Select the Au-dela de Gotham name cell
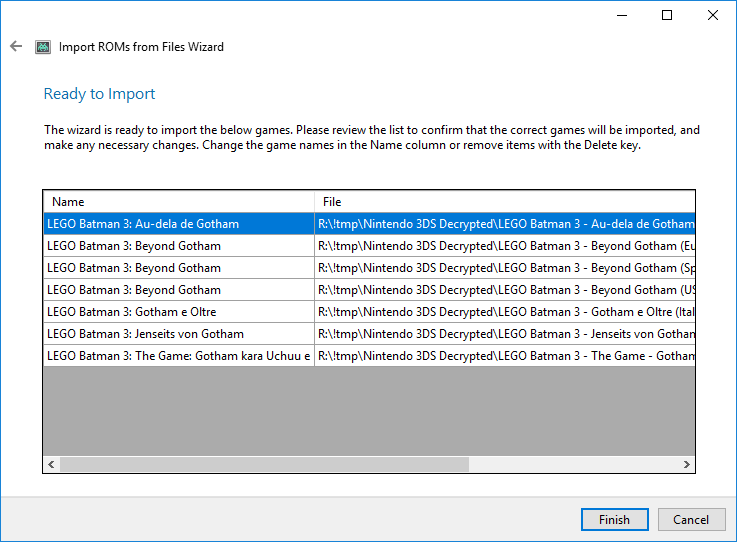The image size is (737, 542). click(x=179, y=224)
